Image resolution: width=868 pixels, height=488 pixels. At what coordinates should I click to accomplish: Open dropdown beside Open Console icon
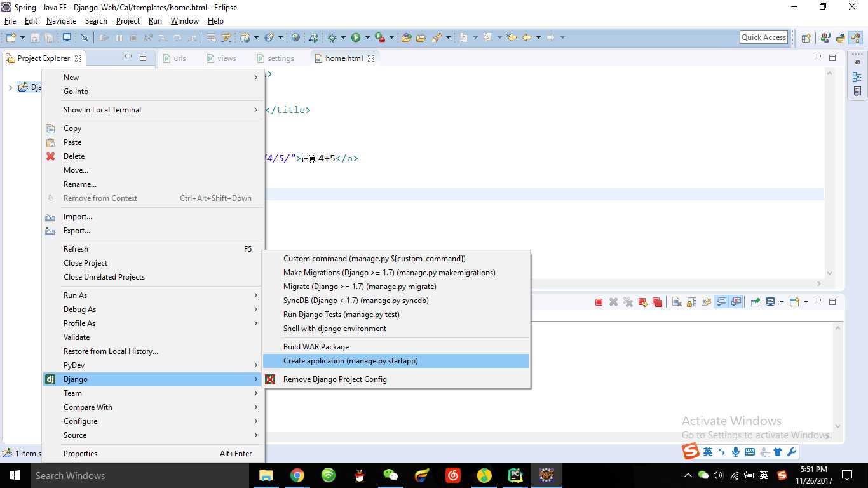tap(806, 302)
